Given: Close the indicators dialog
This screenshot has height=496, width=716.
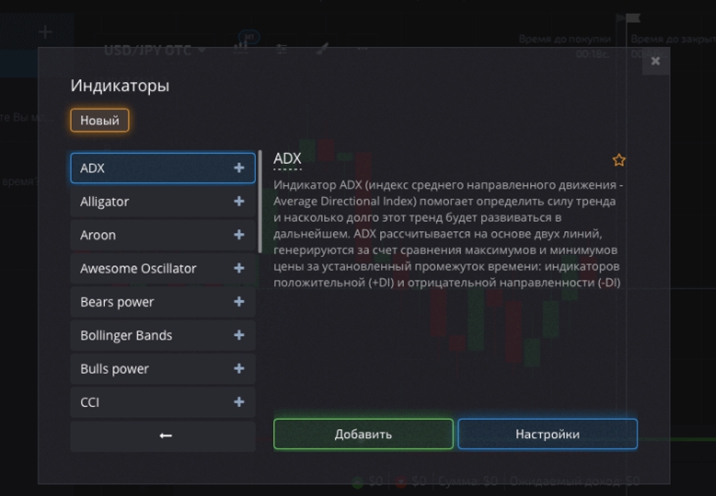Looking at the screenshot, I should click(655, 61).
